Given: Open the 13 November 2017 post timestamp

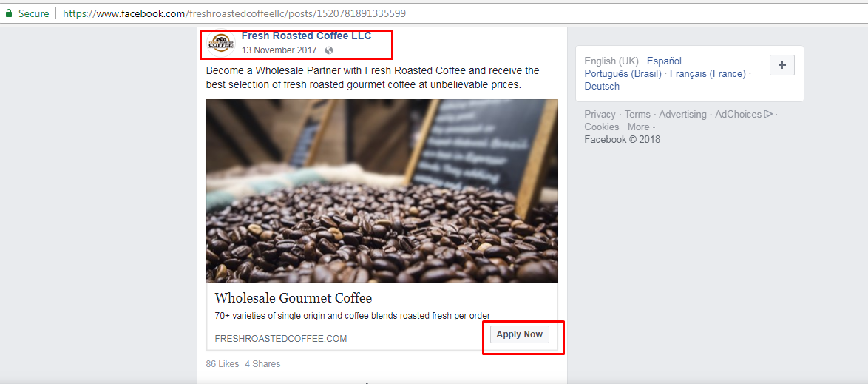Looking at the screenshot, I should coord(279,50).
